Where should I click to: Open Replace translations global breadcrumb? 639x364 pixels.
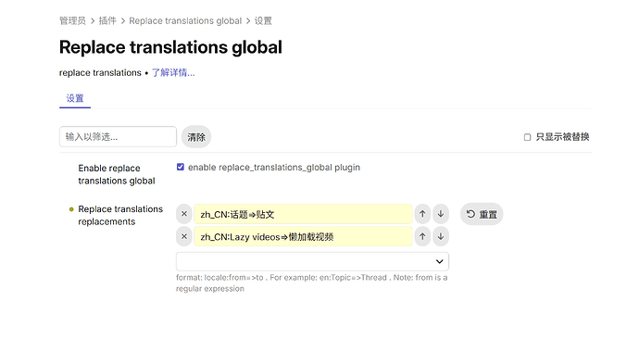[185, 20]
